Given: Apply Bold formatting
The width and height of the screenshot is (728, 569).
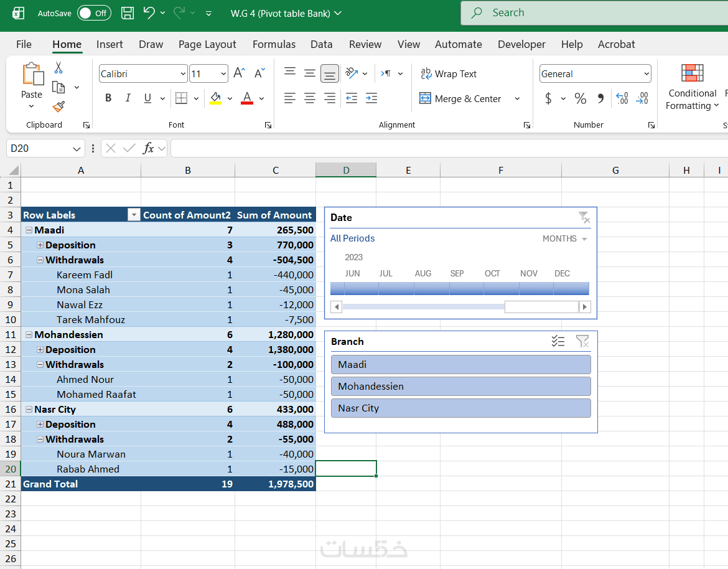Looking at the screenshot, I should (x=108, y=98).
